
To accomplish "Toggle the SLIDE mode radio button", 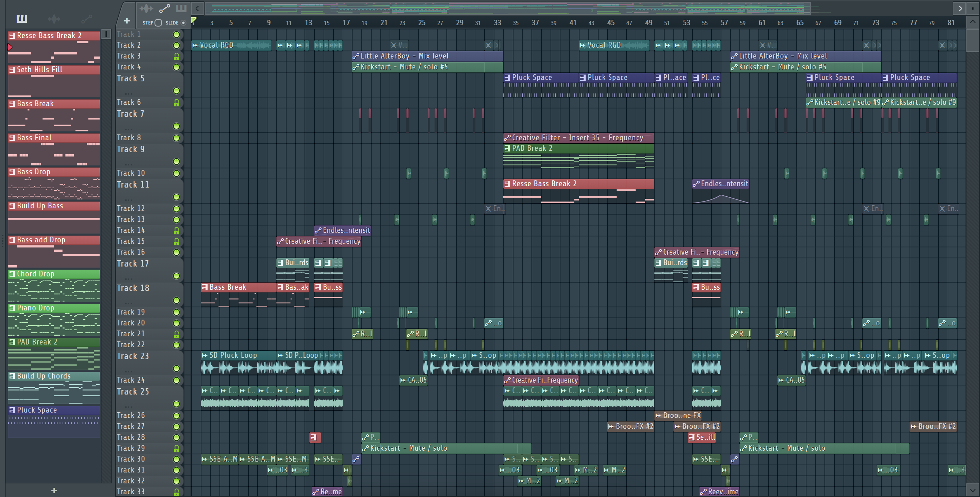I will pos(183,23).
